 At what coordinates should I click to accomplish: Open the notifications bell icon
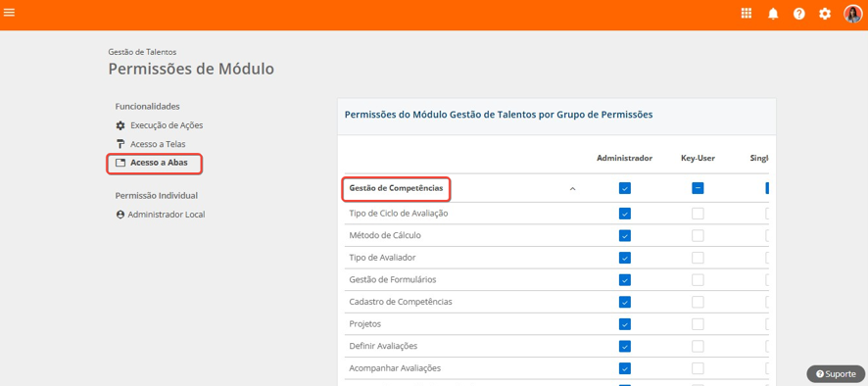pyautogui.click(x=773, y=14)
